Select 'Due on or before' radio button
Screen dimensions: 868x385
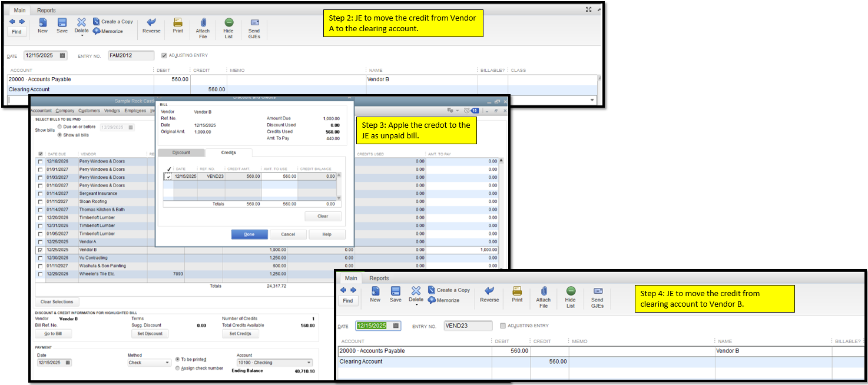point(59,127)
